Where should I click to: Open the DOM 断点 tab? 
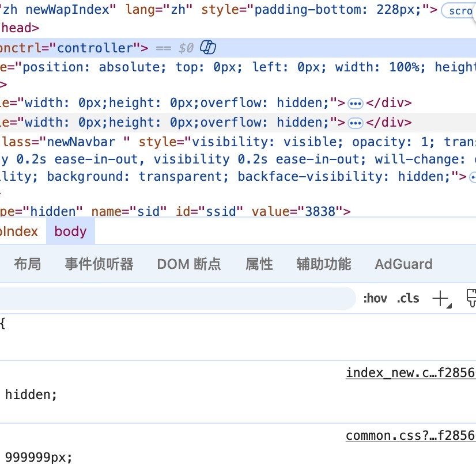(x=189, y=264)
